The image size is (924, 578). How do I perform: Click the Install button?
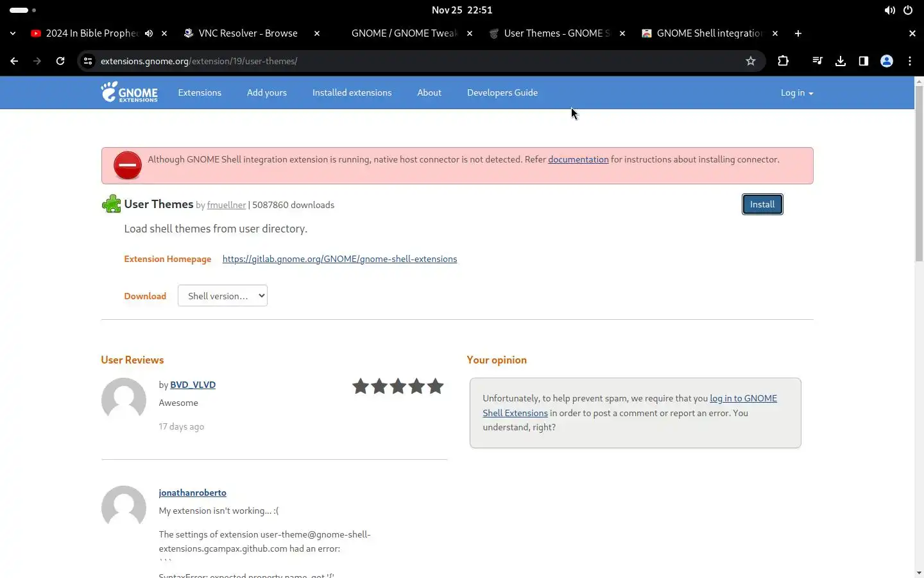click(x=762, y=204)
